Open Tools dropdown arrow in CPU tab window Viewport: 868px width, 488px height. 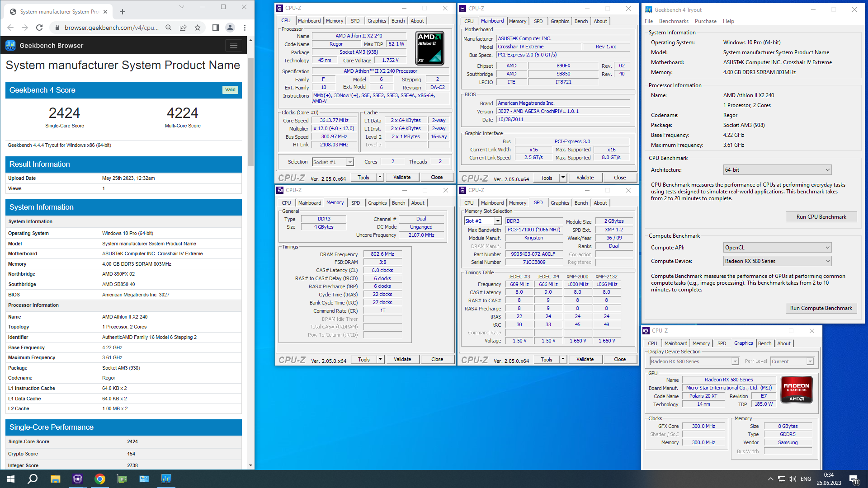click(380, 177)
